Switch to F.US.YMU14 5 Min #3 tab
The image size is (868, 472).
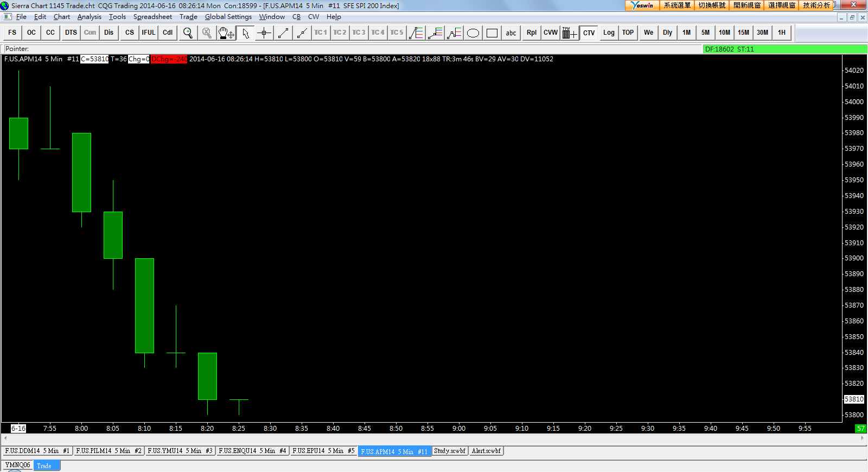tap(180, 451)
